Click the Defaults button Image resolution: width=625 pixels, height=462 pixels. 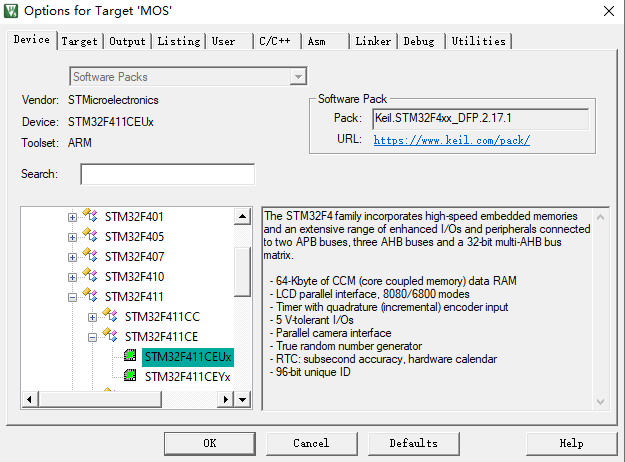pos(413,444)
